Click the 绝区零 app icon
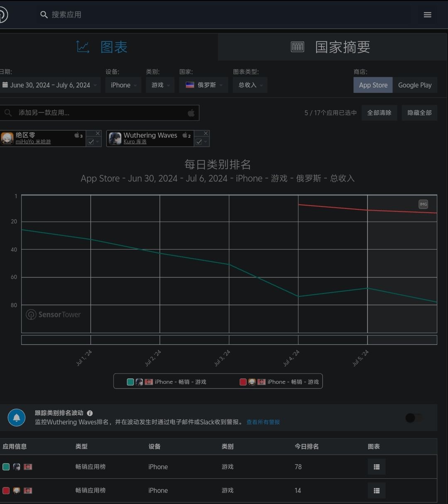The width and height of the screenshot is (448, 504). [x=7, y=138]
